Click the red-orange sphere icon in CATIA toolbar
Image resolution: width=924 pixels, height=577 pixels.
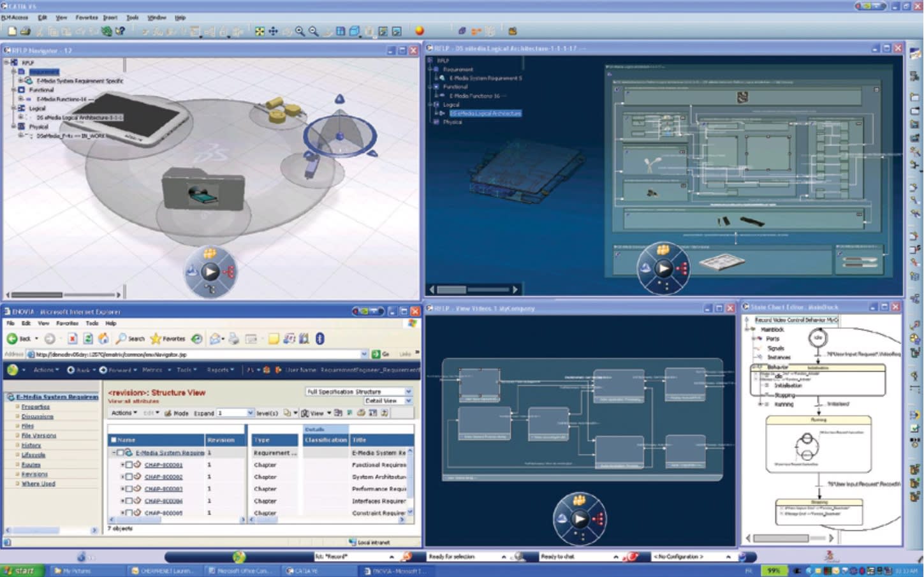(x=419, y=30)
